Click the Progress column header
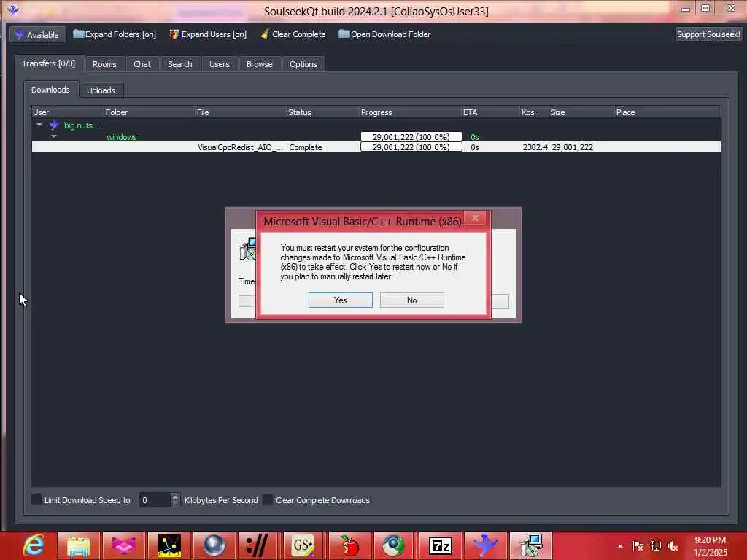The height and width of the screenshot is (560, 747). [x=411, y=112]
